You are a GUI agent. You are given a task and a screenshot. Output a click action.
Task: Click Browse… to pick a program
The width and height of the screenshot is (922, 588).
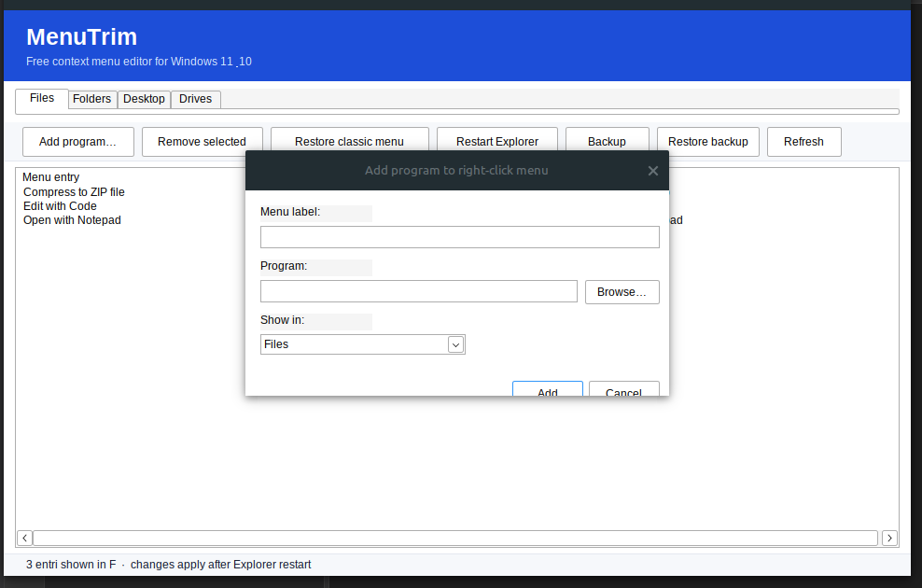622,291
